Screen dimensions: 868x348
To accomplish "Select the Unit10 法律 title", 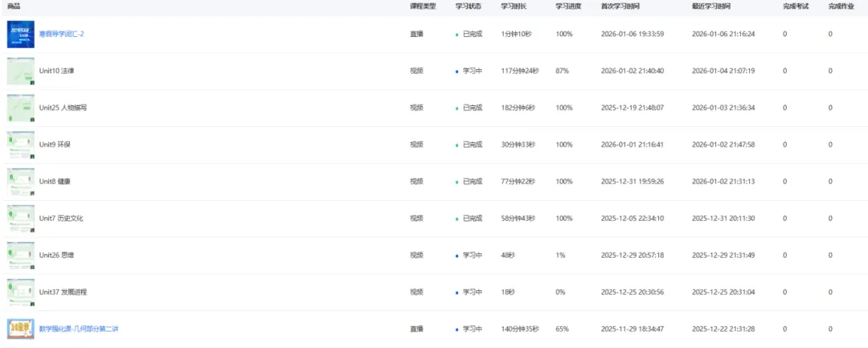I will point(56,72).
